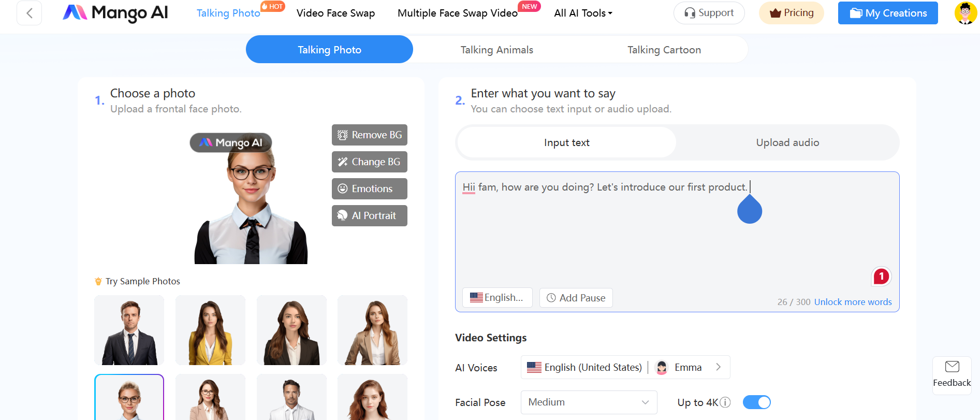980x420 pixels.
Task: Click the Add Pause button
Action: point(576,298)
